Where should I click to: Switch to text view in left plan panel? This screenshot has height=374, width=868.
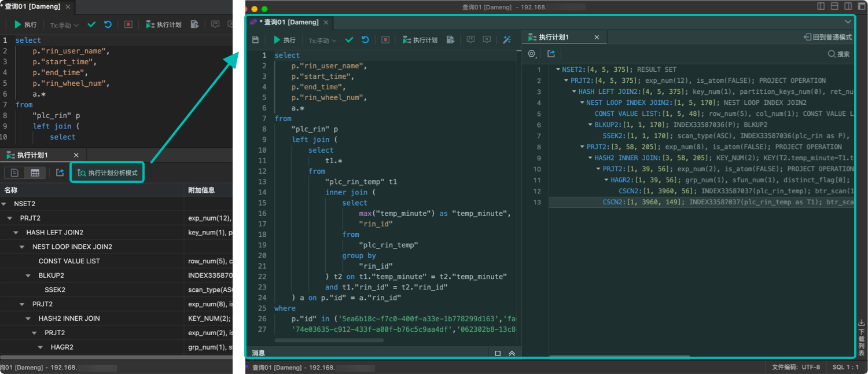pos(15,173)
